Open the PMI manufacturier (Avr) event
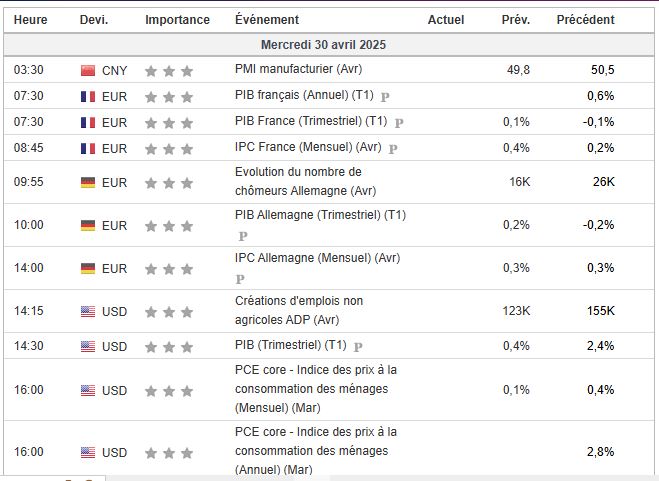Image resolution: width=659 pixels, height=481 pixels. click(x=298, y=70)
